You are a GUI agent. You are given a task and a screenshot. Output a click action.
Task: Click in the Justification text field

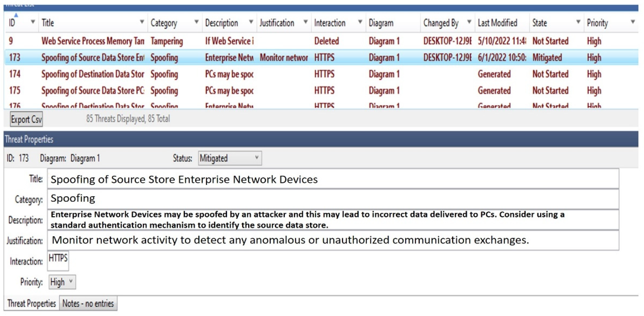(333, 240)
